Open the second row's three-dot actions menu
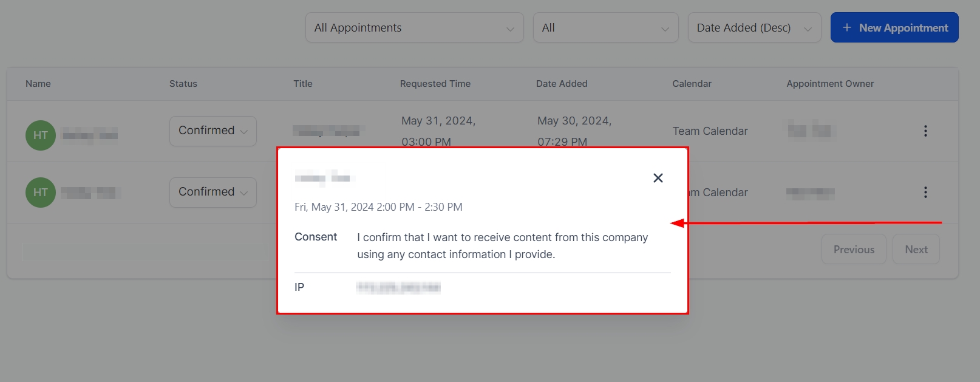This screenshot has height=382, width=980. point(925,193)
